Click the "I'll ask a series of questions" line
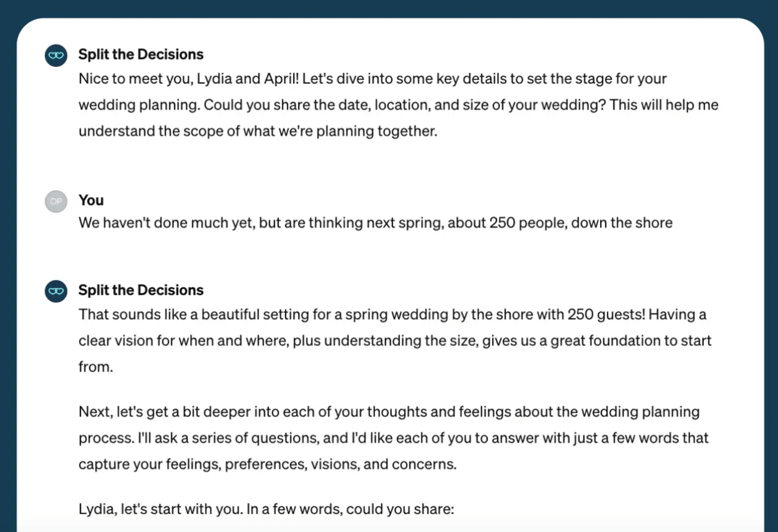 (x=393, y=438)
